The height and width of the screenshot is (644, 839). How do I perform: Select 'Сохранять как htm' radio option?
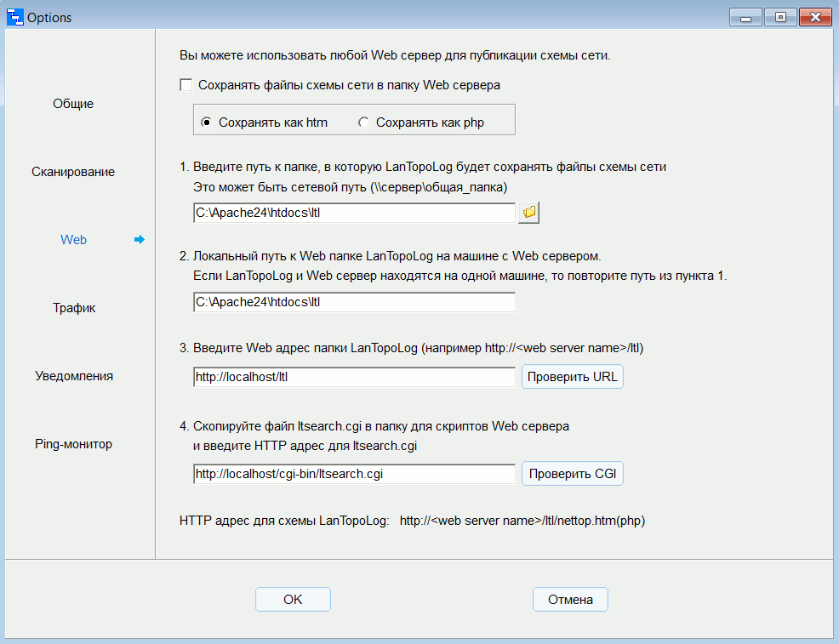(x=206, y=123)
